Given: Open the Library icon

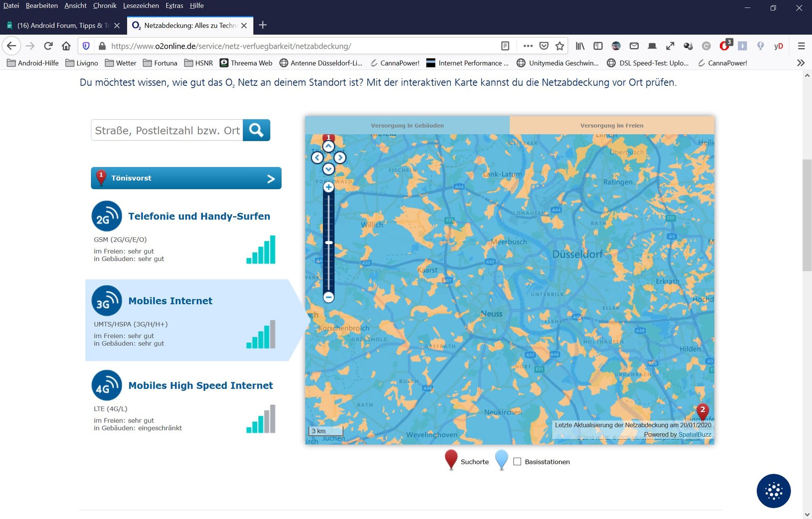Looking at the screenshot, I should [580, 46].
